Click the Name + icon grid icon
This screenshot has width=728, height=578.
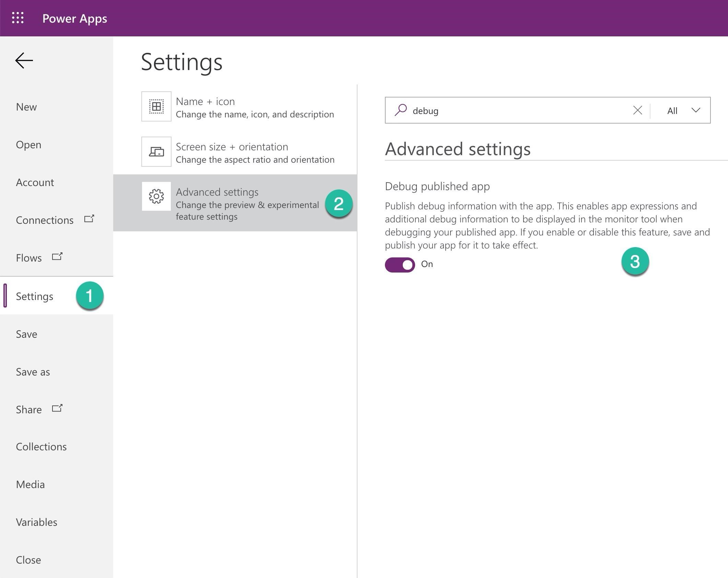[x=156, y=106]
